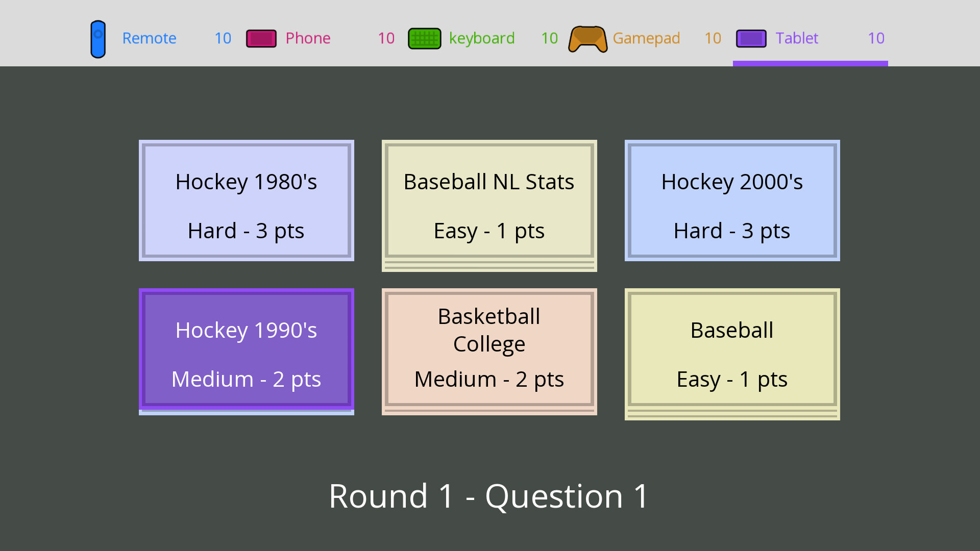Screen dimensions: 980x551
Task: Select the blue Remote player icon
Action: (x=98, y=38)
